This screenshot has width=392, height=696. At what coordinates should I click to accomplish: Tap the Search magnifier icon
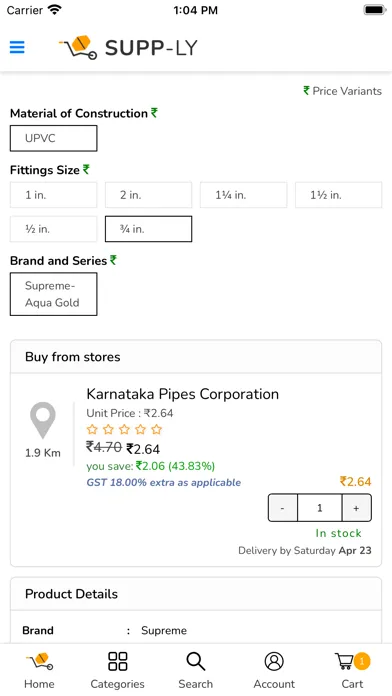pos(196,661)
